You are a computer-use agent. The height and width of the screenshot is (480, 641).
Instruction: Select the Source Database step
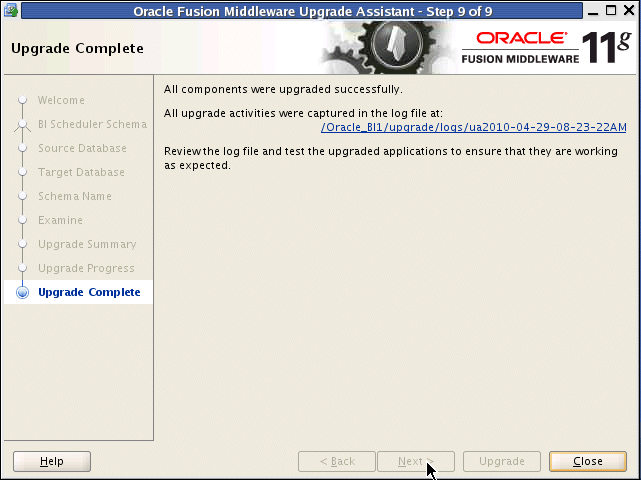[x=82, y=148]
